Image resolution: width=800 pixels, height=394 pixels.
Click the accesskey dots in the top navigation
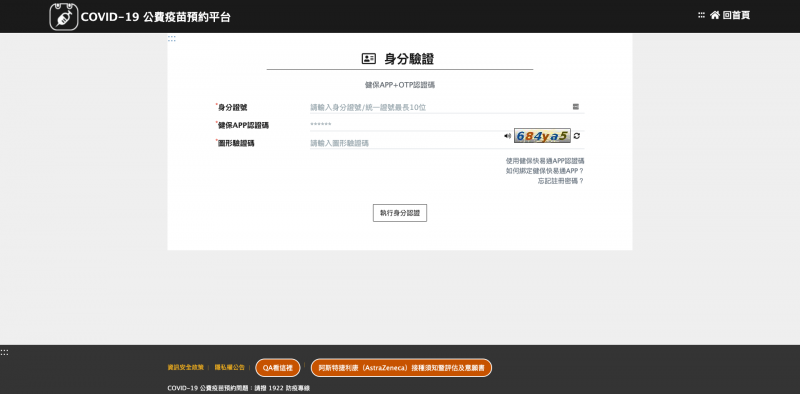click(x=702, y=15)
